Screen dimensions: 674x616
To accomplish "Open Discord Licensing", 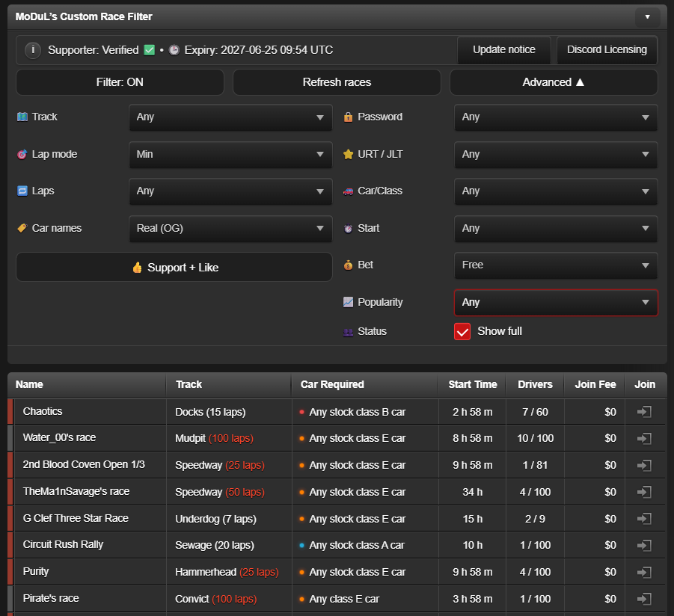I will pos(607,50).
